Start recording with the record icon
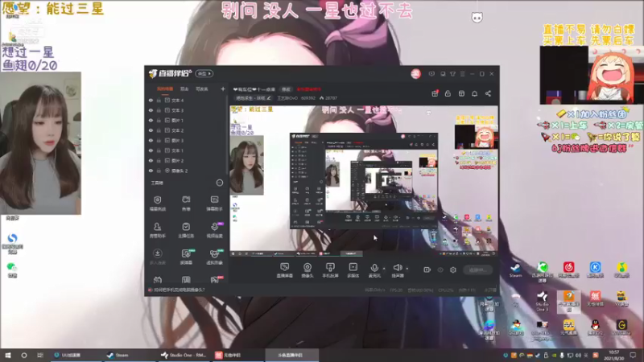 tap(427, 269)
